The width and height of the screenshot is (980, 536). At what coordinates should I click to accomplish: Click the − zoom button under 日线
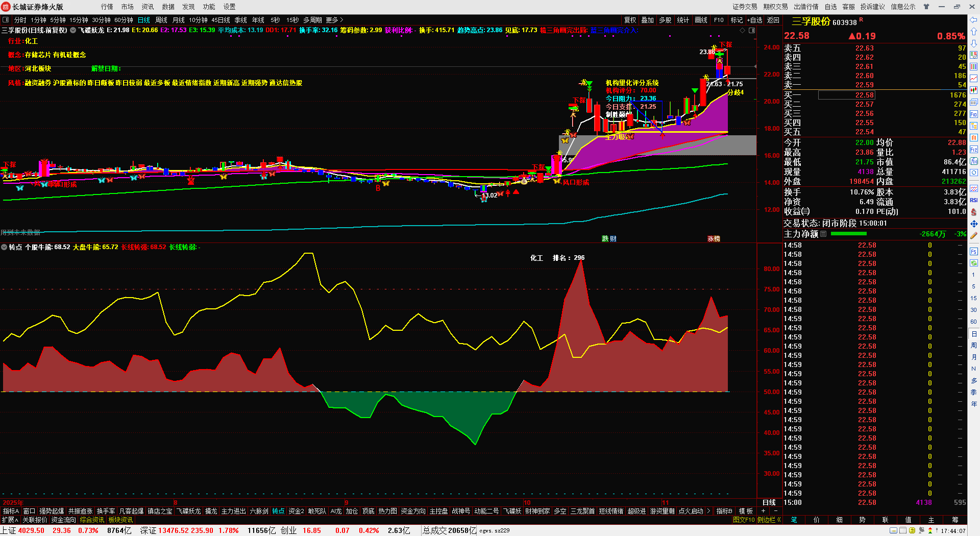(x=776, y=511)
